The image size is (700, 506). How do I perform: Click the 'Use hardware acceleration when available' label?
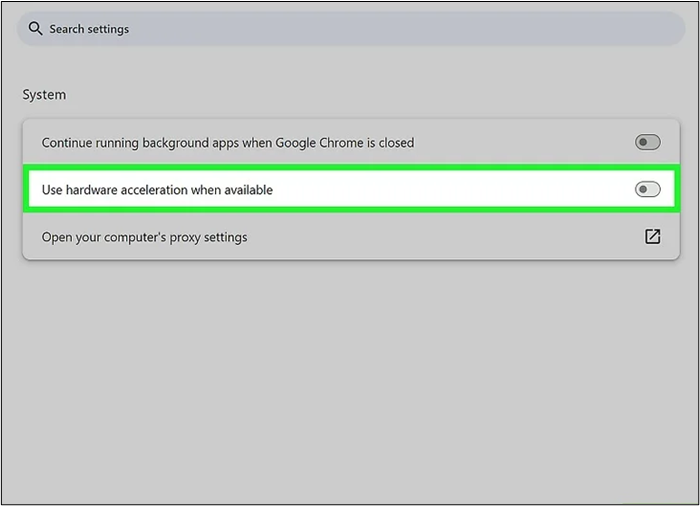click(x=157, y=190)
